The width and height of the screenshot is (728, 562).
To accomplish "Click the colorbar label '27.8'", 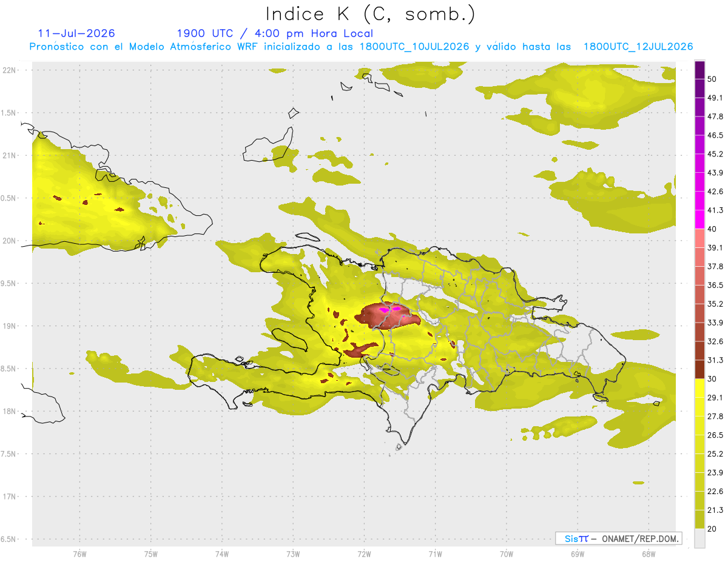I will 715,416.
